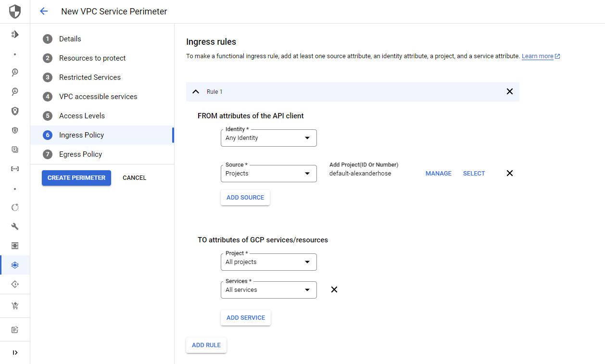The width and height of the screenshot is (605, 364).
Task: Go to step 3 Restricted Services
Action: (x=102, y=77)
